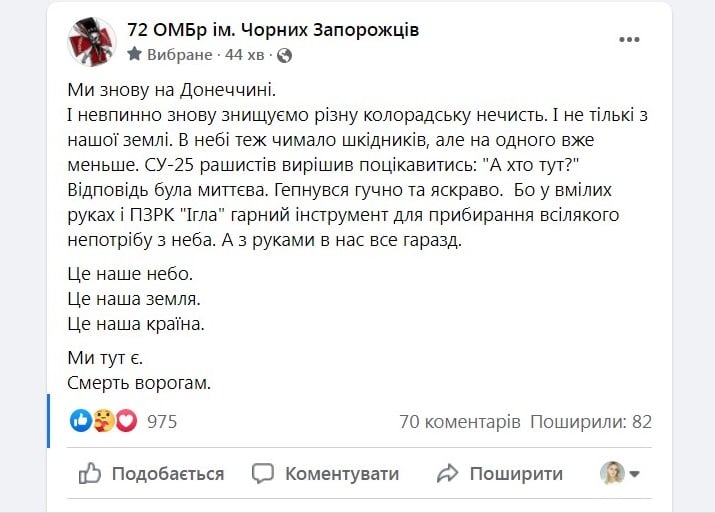The image size is (715, 513).
Task: Click the page's round avatar picture
Action: pos(92,42)
